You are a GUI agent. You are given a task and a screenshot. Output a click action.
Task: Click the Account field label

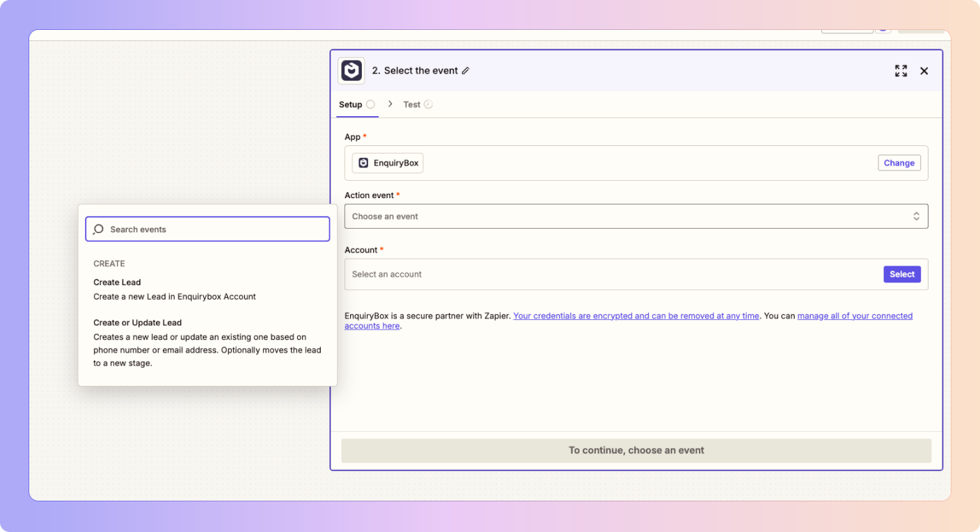[361, 250]
